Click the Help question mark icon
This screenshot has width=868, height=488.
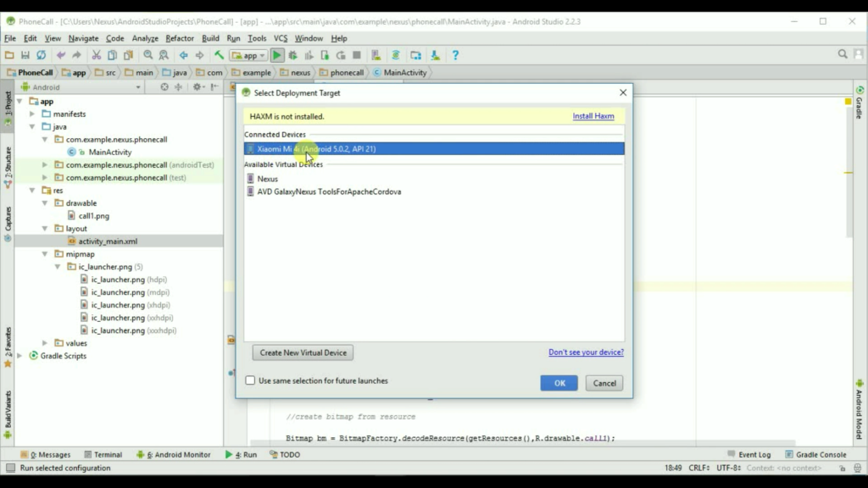click(x=455, y=55)
